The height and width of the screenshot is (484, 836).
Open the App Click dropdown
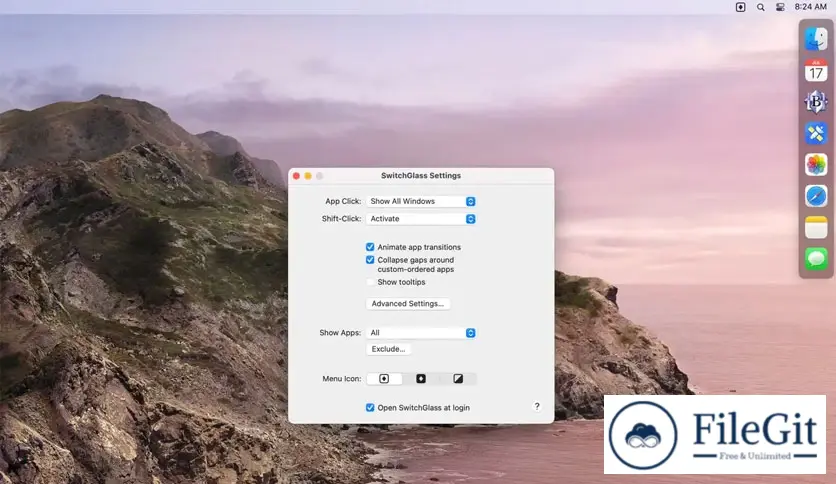coord(421,201)
